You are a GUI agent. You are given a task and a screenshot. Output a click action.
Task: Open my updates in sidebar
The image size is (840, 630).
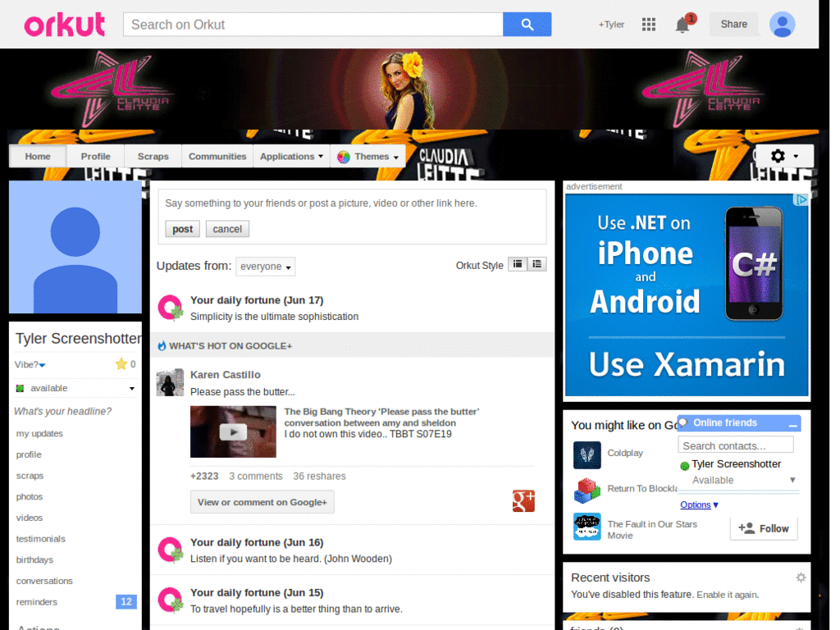point(39,433)
